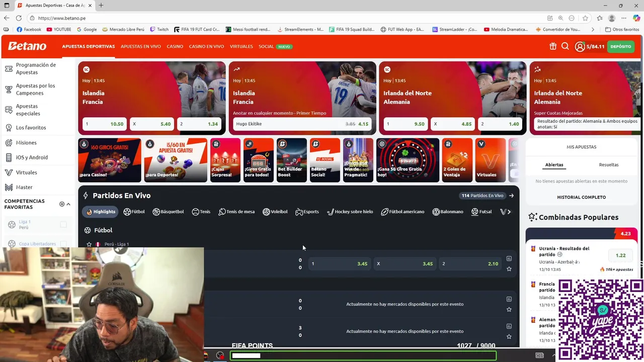Open the gift promotions icon in Betano header
The height and width of the screenshot is (362, 644).
tap(553, 46)
